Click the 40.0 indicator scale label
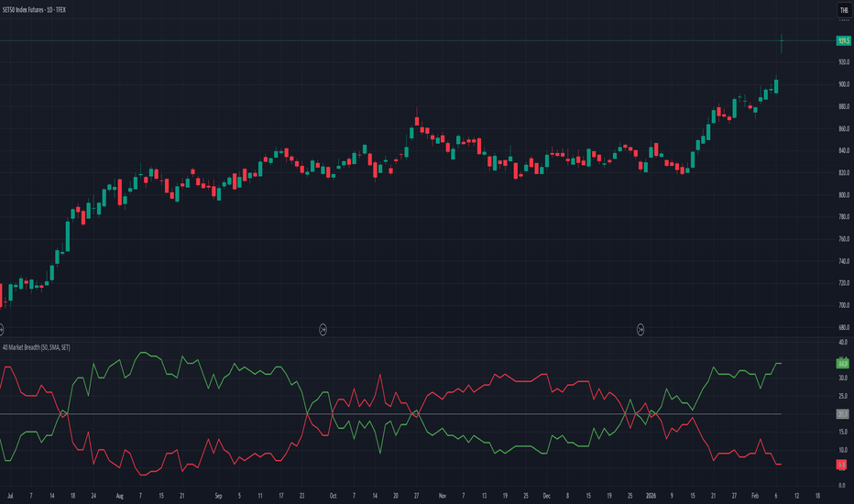Viewport: 854px width, 504px height. 843,342
